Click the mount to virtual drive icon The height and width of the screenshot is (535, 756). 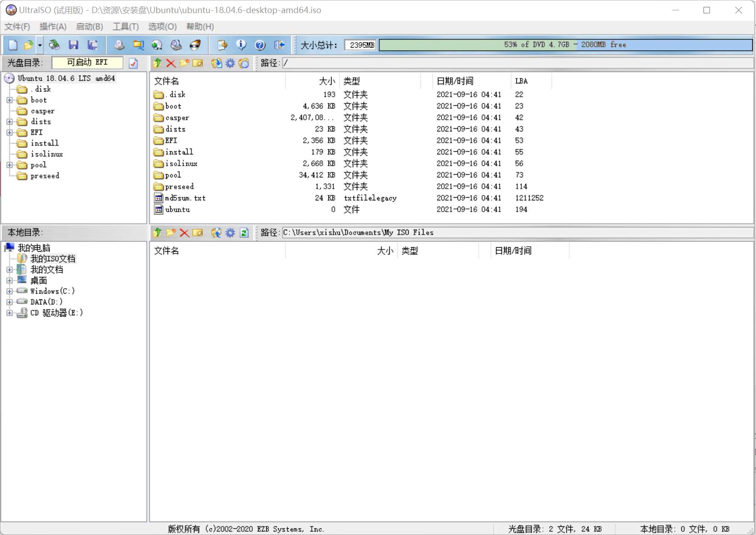[x=176, y=45]
